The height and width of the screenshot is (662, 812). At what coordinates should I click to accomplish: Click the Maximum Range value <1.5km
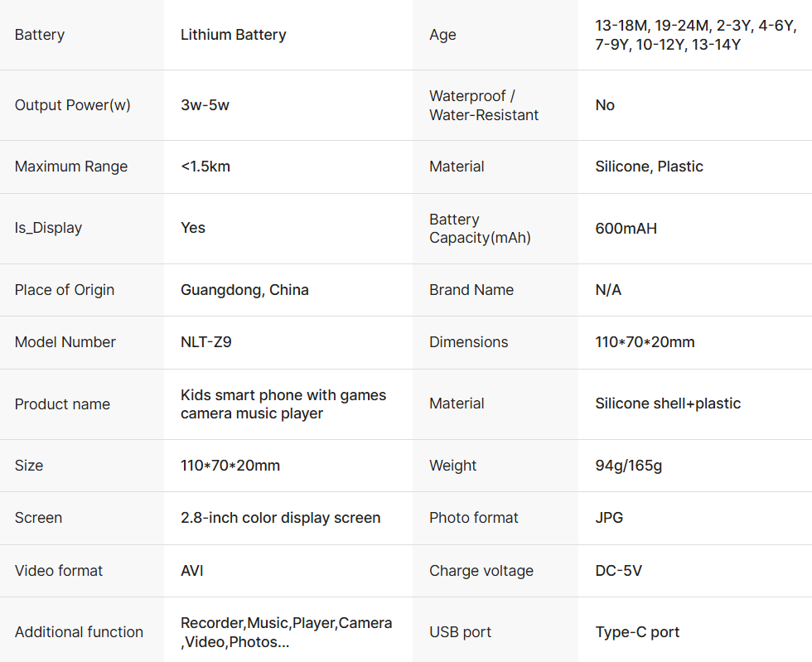(x=205, y=167)
